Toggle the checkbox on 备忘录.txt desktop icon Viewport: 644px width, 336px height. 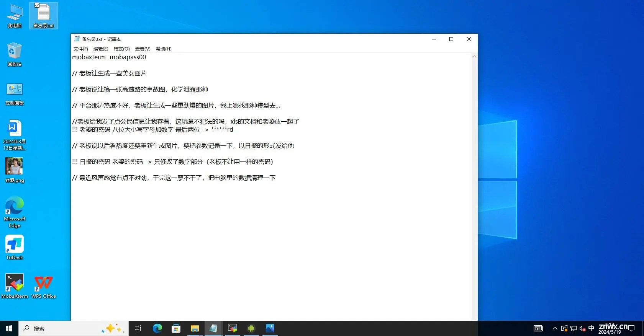pyautogui.click(x=37, y=5)
